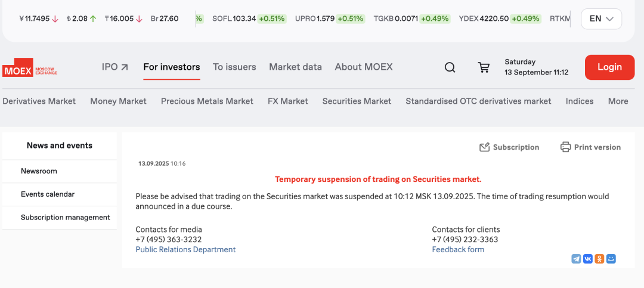Viewport: 644px width, 288px height.
Task: Open the EN language dropdown
Action: pyautogui.click(x=601, y=18)
